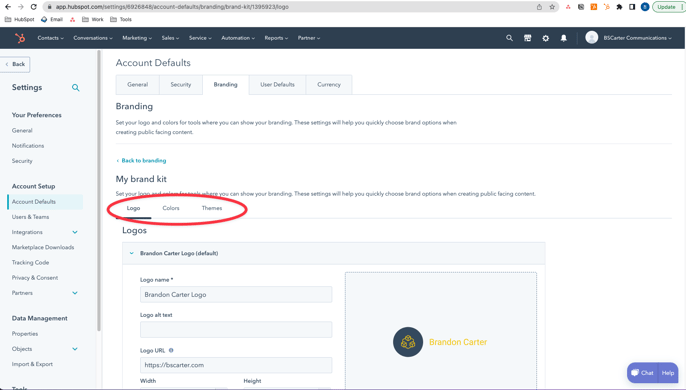Open Privacy & Consent settings
The height and width of the screenshot is (390, 686).
point(35,278)
